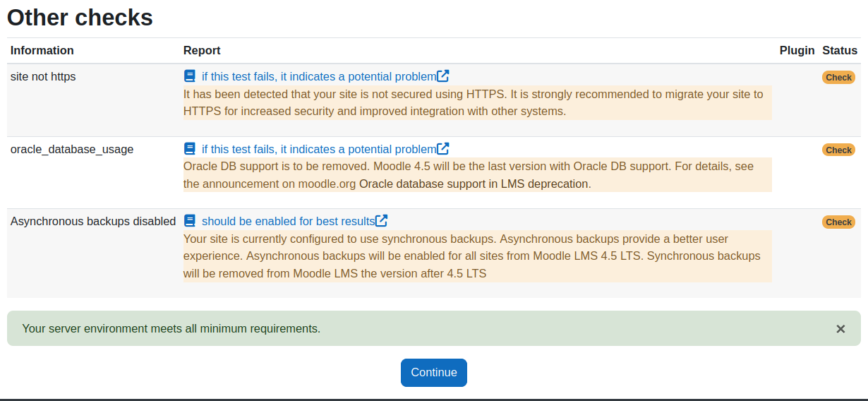The image size is (868, 401).
Task: Click Continue to proceed with installation
Action: [434, 373]
